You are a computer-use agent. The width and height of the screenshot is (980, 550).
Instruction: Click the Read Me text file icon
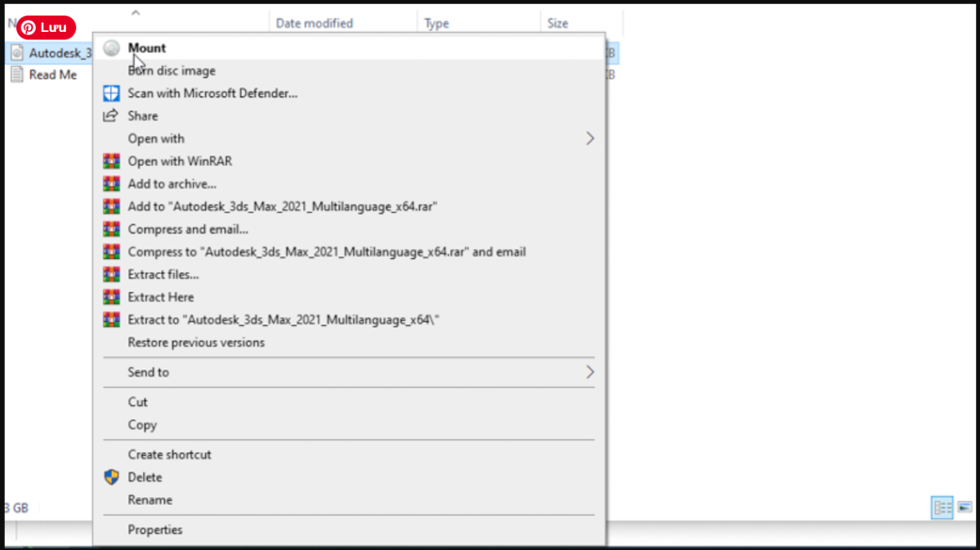tap(17, 75)
